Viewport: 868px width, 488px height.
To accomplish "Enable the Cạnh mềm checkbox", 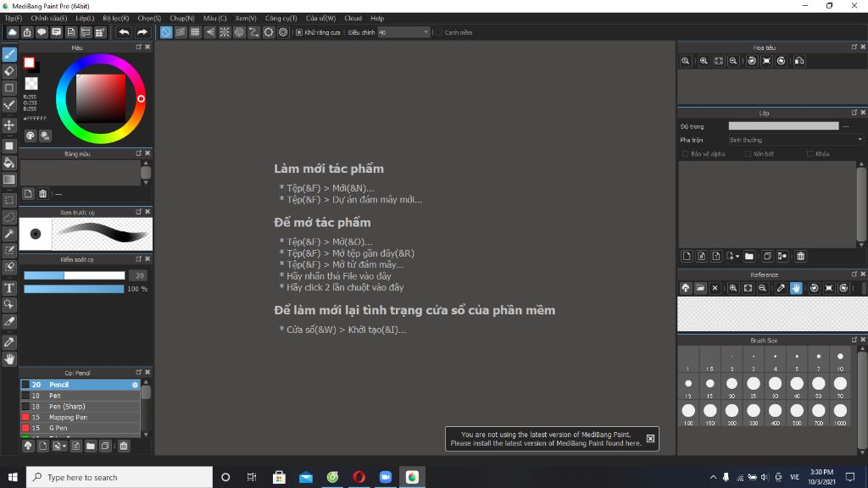I will click(x=439, y=33).
